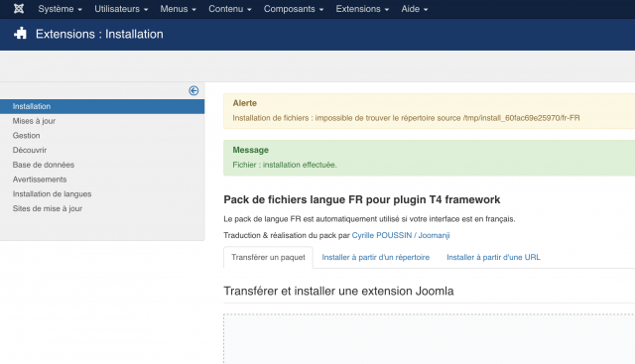Collapse sidebar with the arrow-left circle icon

tap(193, 90)
